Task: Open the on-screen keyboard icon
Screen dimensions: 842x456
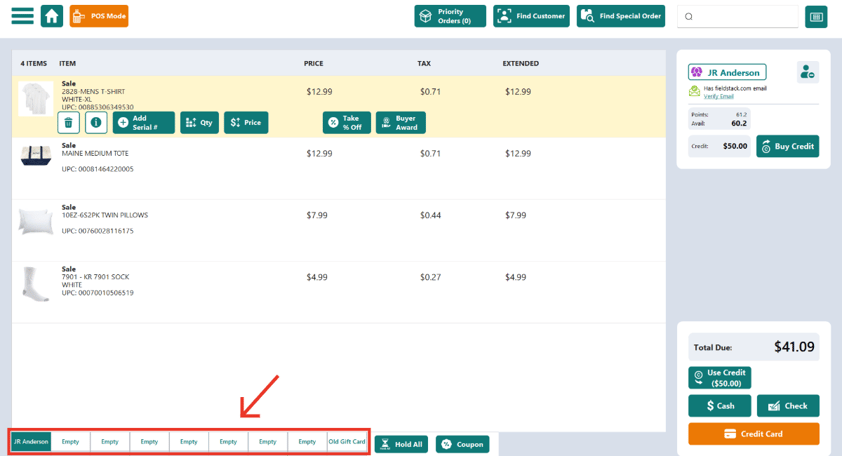Action: click(x=816, y=17)
